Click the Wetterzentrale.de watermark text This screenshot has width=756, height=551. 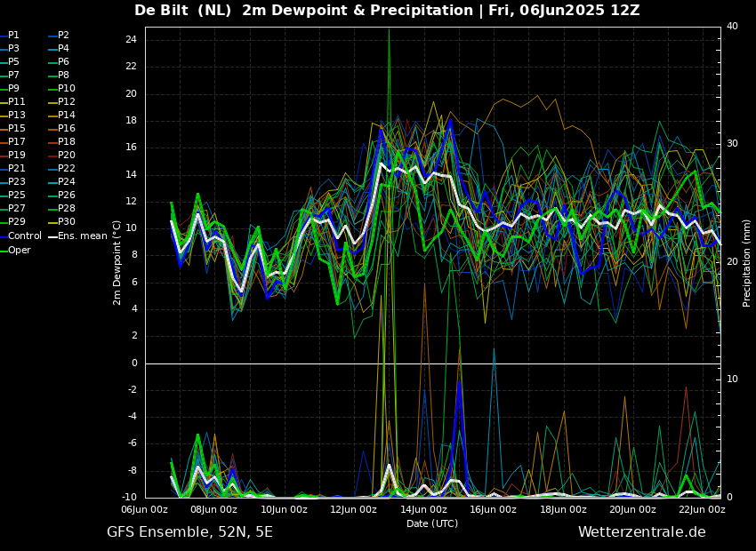(x=642, y=532)
